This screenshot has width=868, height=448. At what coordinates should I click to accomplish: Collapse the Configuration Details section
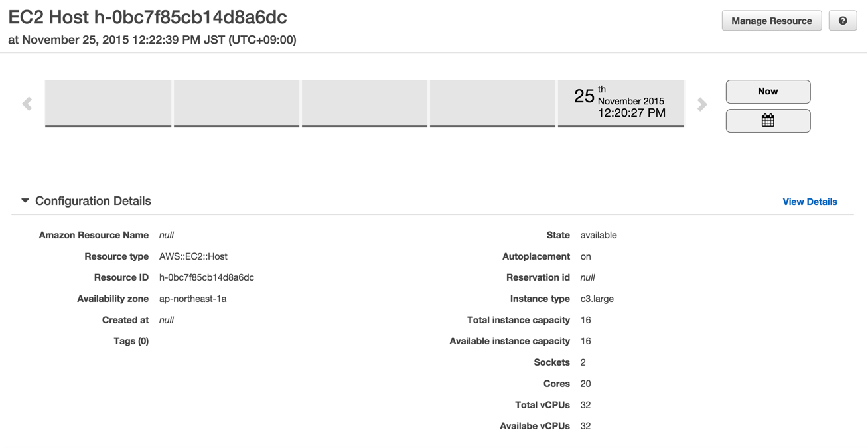93,200
